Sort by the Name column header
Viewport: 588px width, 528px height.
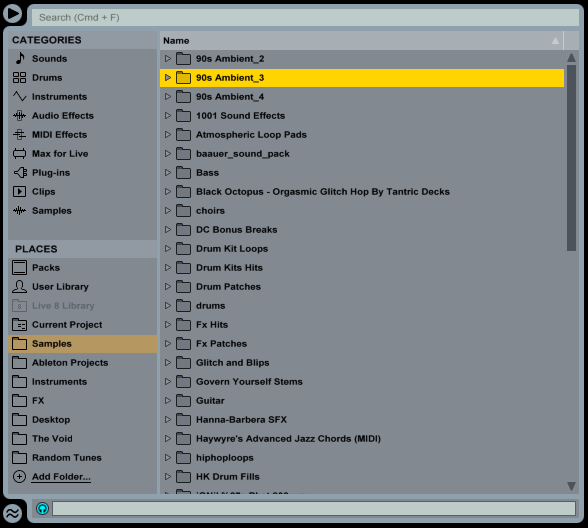click(x=362, y=40)
